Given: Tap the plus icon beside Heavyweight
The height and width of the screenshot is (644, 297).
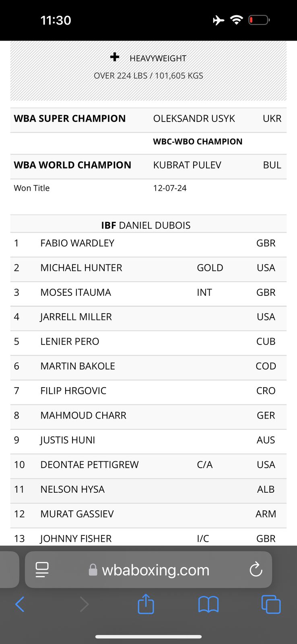Looking at the screenshot, I should coord(115,57).
